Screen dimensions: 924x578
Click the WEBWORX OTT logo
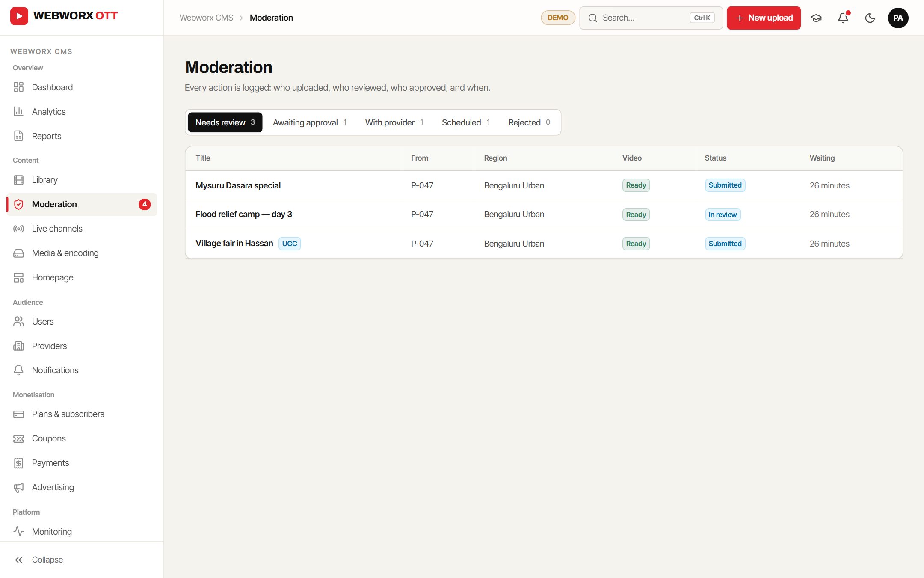64,16
